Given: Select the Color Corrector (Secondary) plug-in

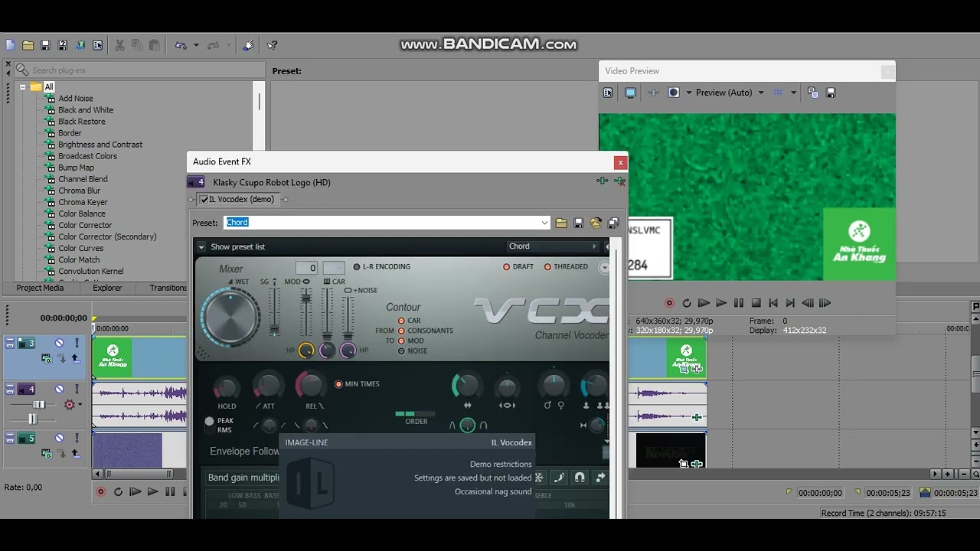Looking at the screenshot, I should click(107, 236).
